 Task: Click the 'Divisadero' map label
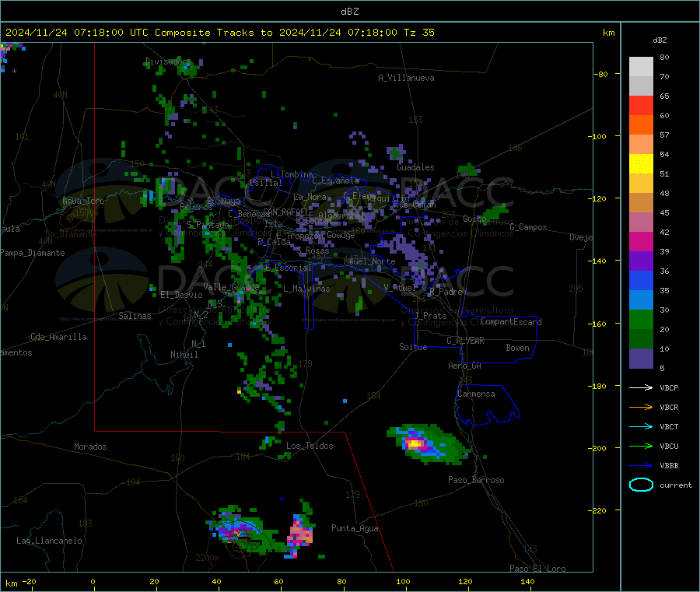(x=168, y=61)
